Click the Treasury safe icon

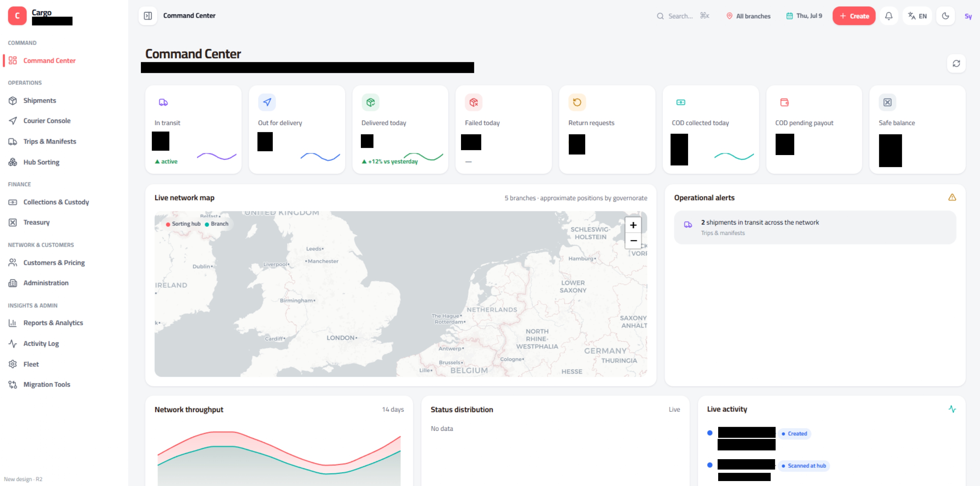coord(13,223)
